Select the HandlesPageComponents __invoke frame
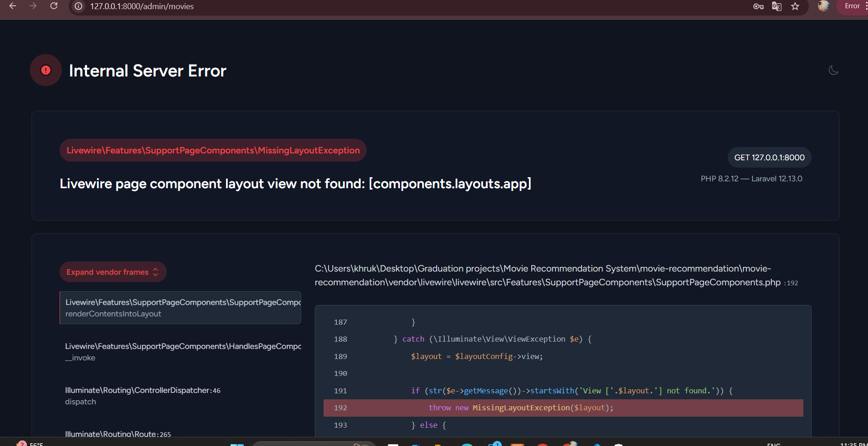 [x=181, y=352]
